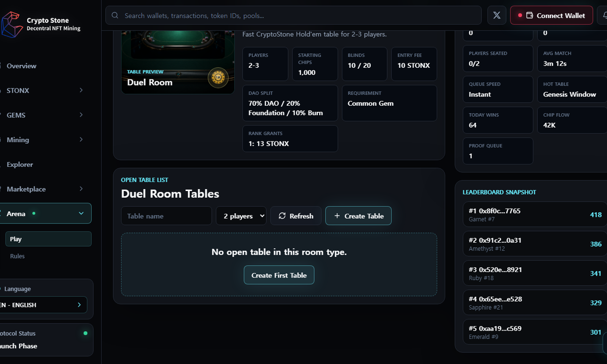Click the DAO SPLIT info card
The height and width of the screenshot is (364, 607).
(x=290, y=103)
